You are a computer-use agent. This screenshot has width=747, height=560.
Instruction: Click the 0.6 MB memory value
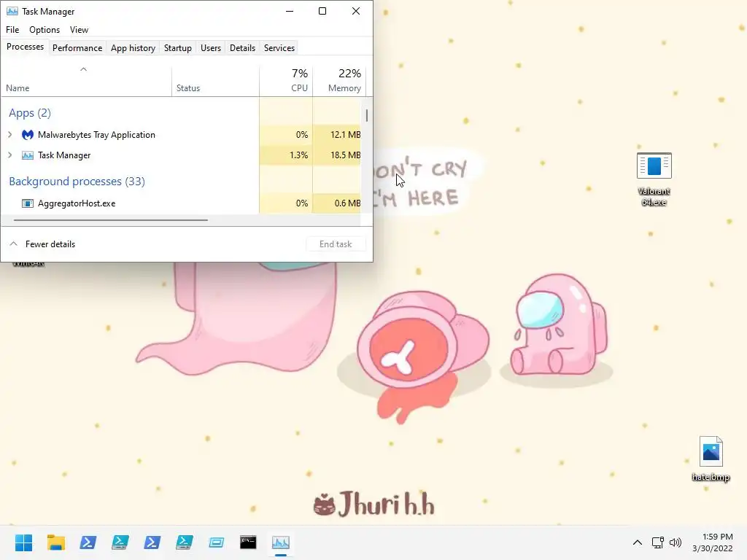click(347, 203)
